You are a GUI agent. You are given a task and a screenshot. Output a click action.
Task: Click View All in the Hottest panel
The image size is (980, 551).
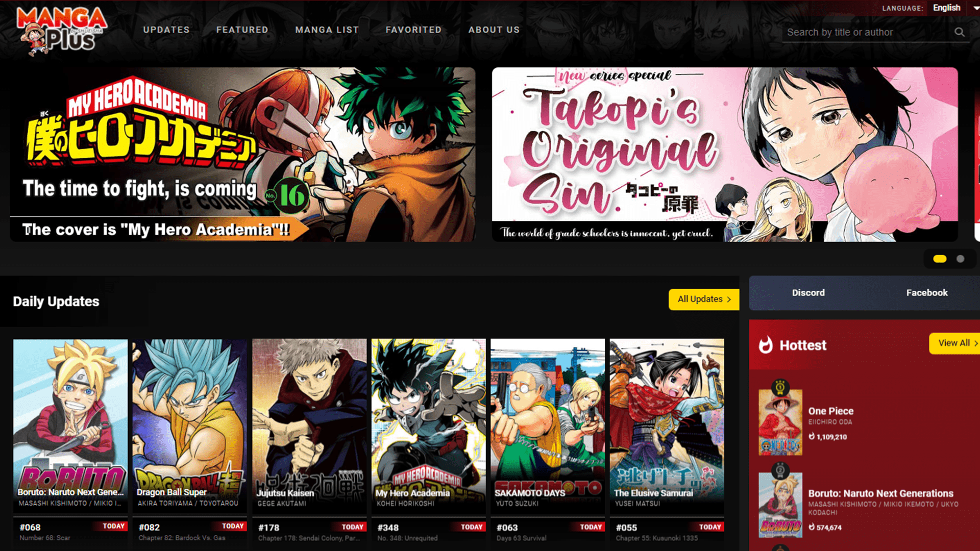point(955,343)
